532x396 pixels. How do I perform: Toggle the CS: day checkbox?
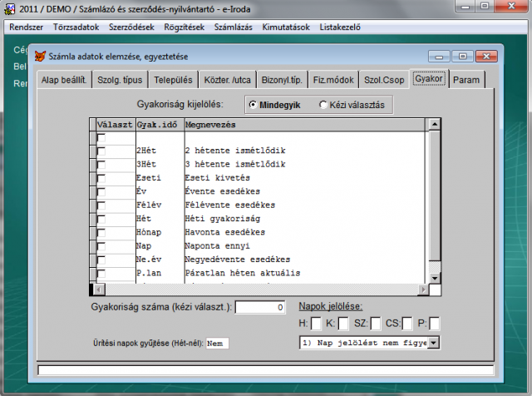click(x=405, y=324)
